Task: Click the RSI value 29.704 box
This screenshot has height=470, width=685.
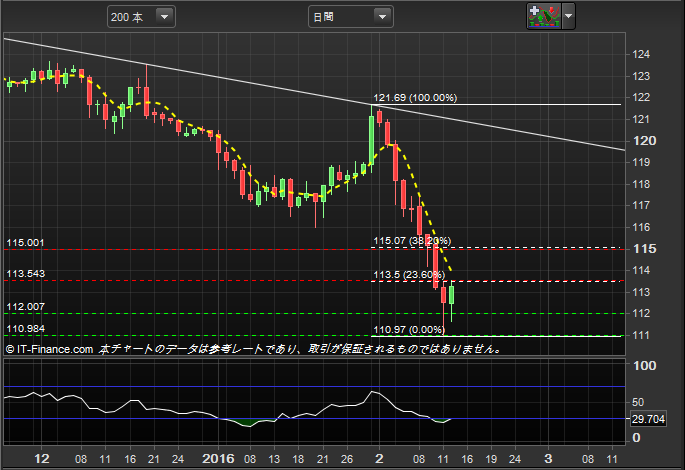Action: click(648, 419)
